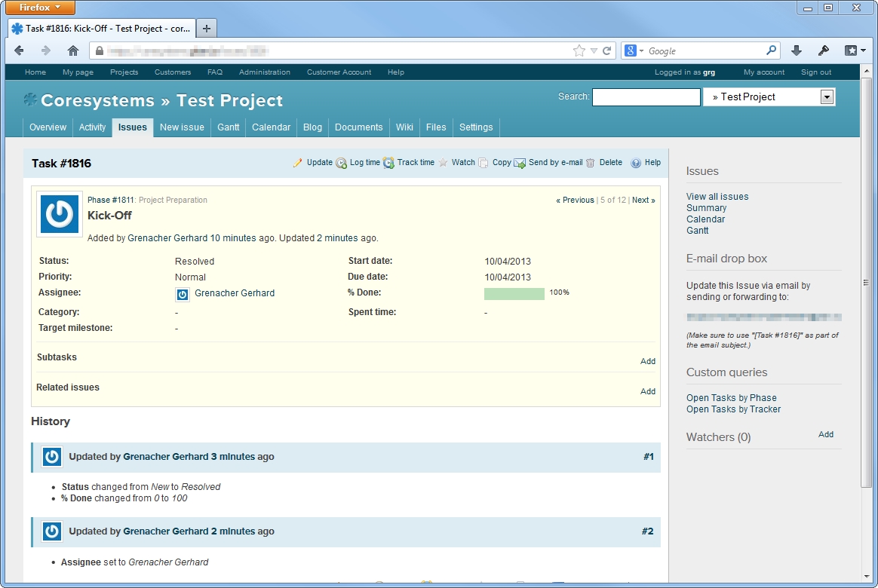The width and height of the screenshot is (878, 588).
Task: Open the bookmarks menu toolbar icon
Action: [x=855, y=51]
